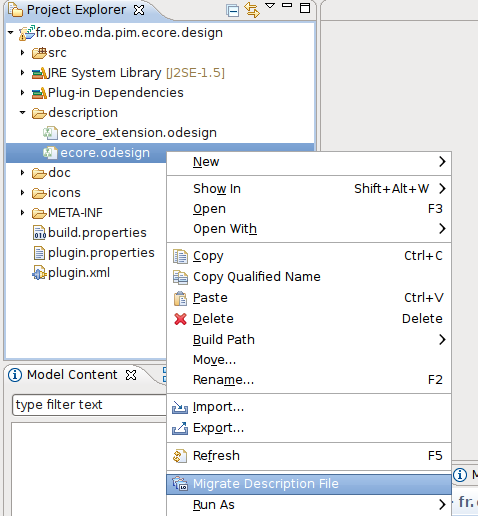Click Collapse All icon in Project Explorer
The height and width of the screenshot is (516, 478).
(232, 10)
